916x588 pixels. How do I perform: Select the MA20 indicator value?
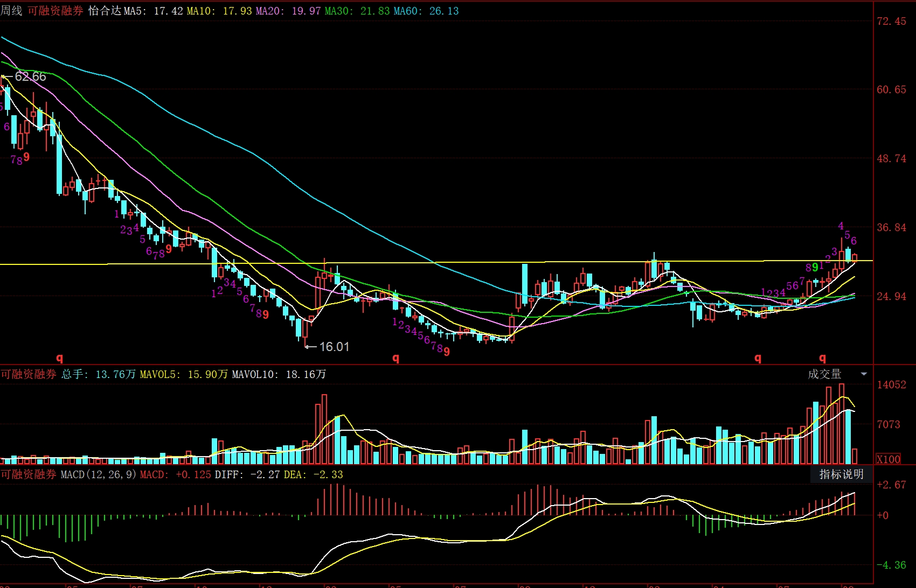(x=288, y=11)
